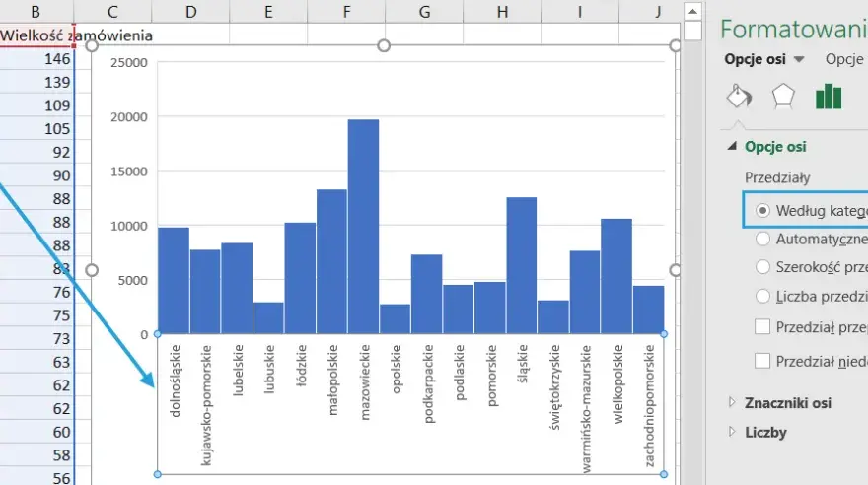Click the 15000 vertical axis value
Screen dimensions: 868x485
pos(129,172)
